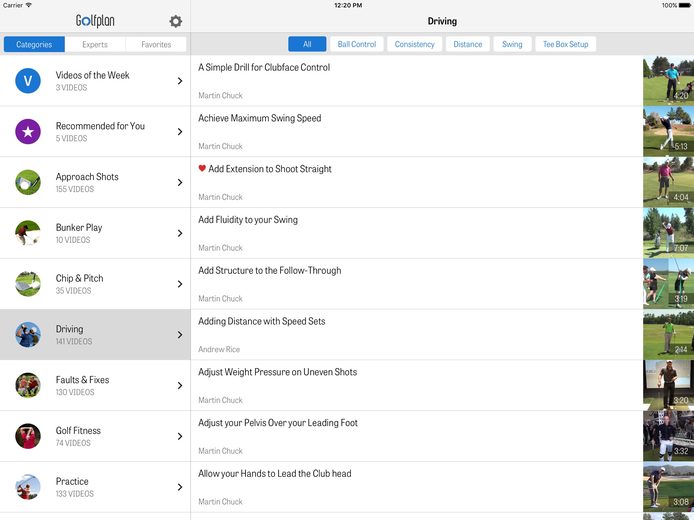Click the 141 VIDEOS count under Driving
The height and width of the screenshot is (520, 694).
[x=74, y=341]
